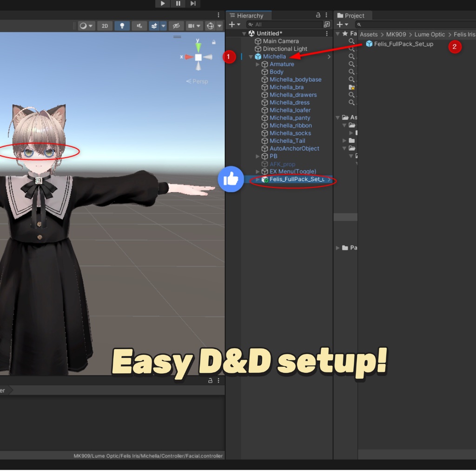Select Michella_bodybase in Hierarchy

point(295,79)
